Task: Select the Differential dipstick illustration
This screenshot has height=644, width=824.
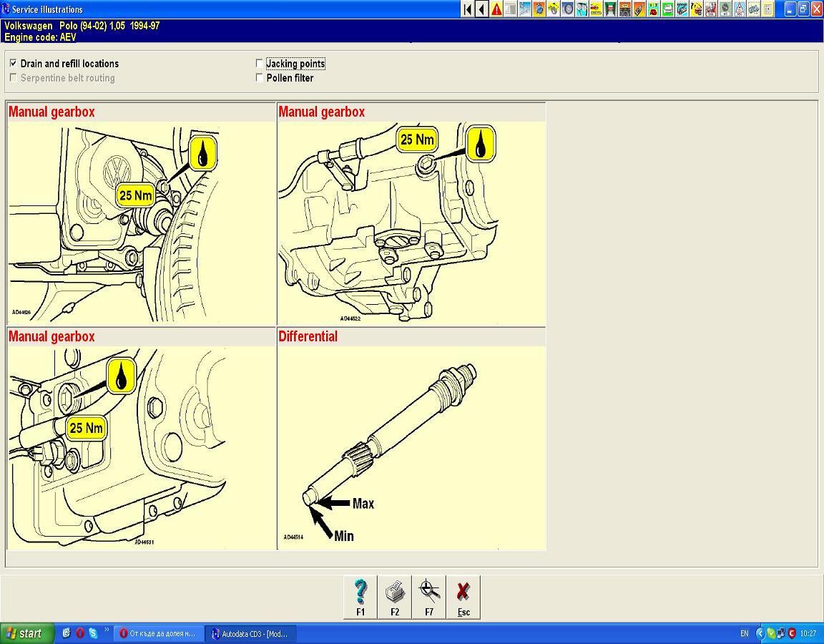Action: tap(411, 447)
